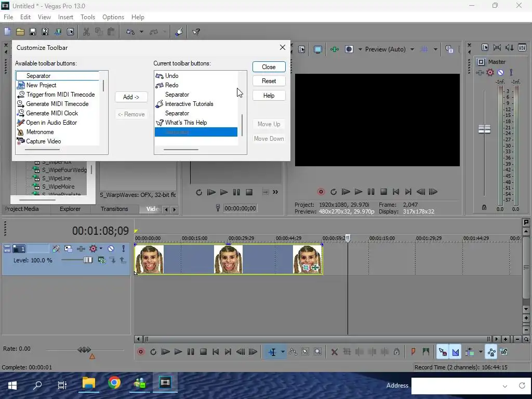The image size is (532, 399).
Task: Click the track FX gear icon on track 1
Action: [x=93, y=249]
